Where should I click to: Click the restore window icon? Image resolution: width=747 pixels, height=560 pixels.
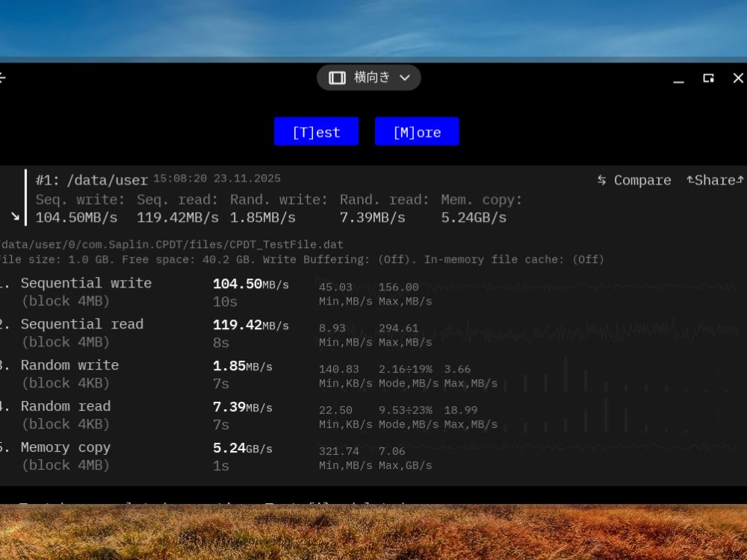click(x=707, y=78)
